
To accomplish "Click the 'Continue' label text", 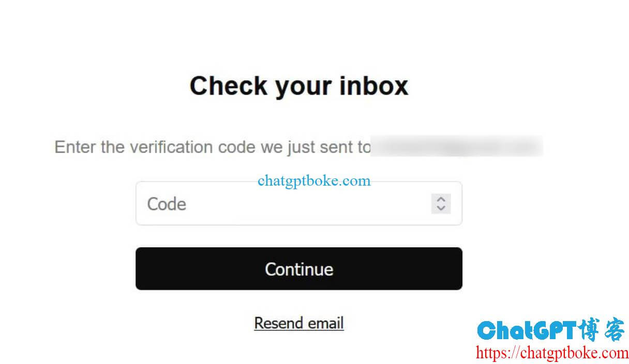I will 299,269.
